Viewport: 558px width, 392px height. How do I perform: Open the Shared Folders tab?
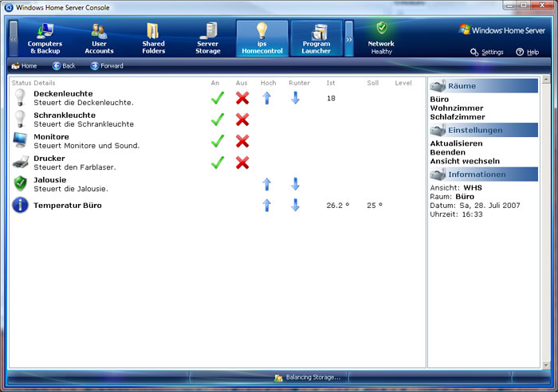pyautogui.click(x=153, y=38)
